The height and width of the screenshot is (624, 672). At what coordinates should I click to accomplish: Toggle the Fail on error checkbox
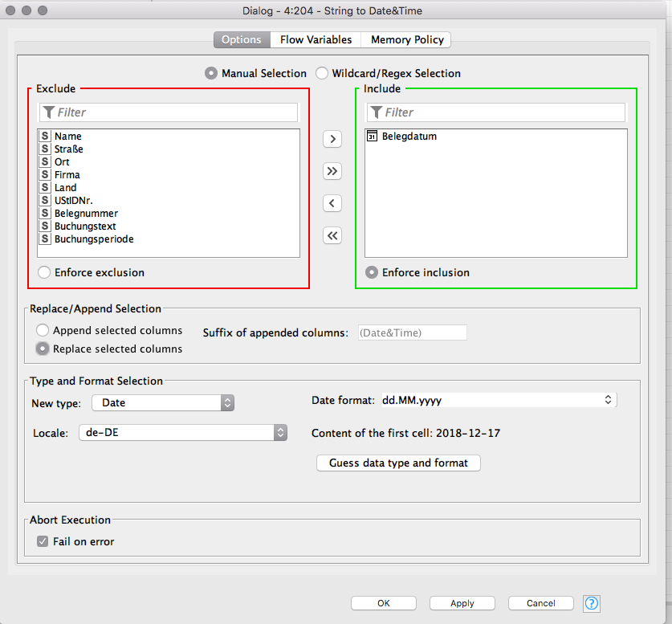coord(43,541)
